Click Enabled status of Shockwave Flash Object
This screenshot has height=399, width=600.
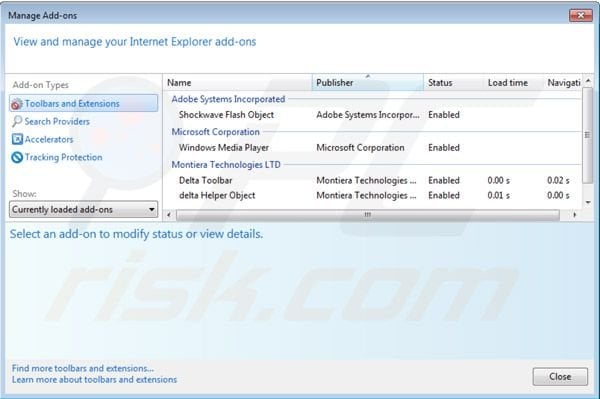coord(444,115)
